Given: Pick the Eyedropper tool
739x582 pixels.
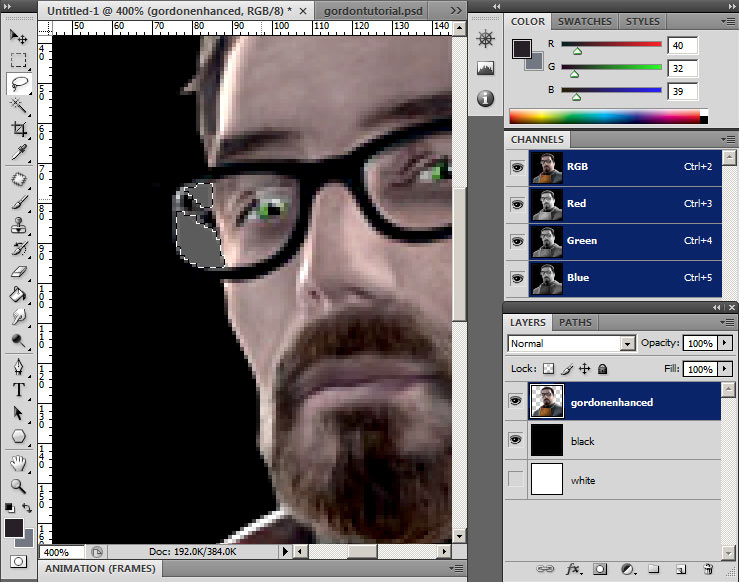Looking at the screenshot, I should point(18,153).
